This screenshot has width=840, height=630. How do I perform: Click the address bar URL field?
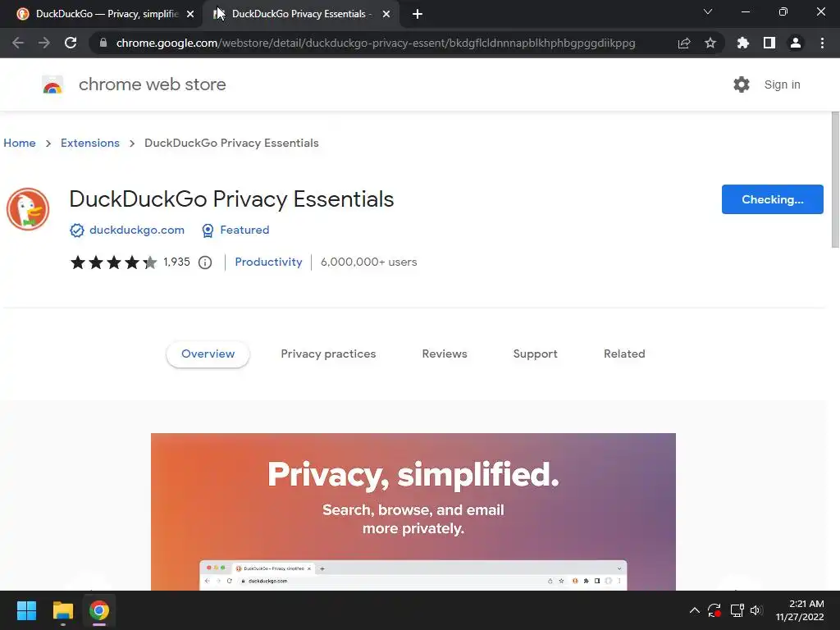click(376, 43)
